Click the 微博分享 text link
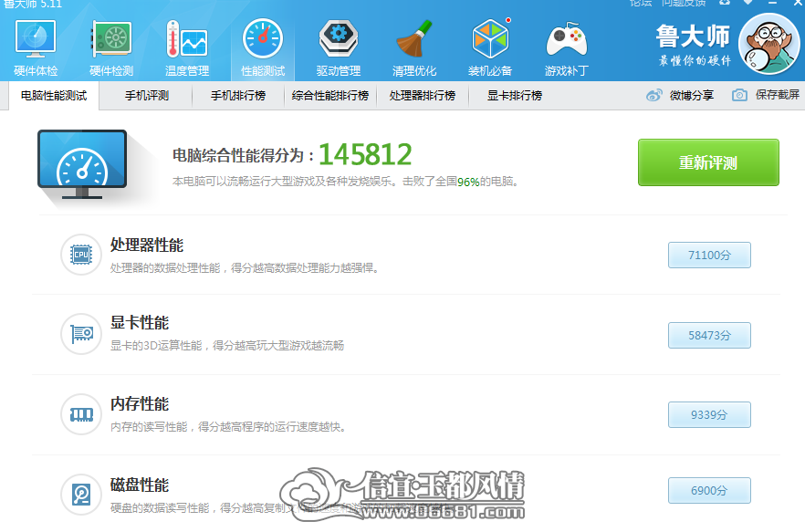Screen dimensions: 805x532 point(692,95)
